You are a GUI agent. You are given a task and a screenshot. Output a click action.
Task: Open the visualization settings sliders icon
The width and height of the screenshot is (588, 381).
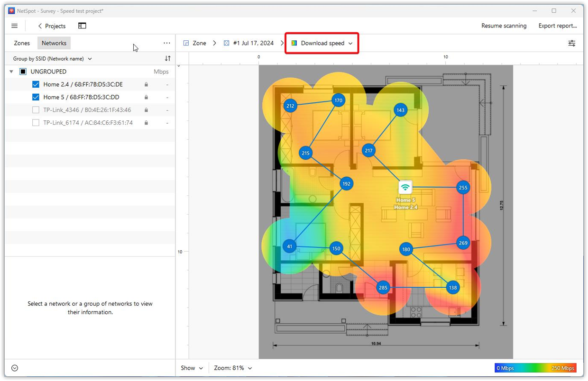click(571, 43)
